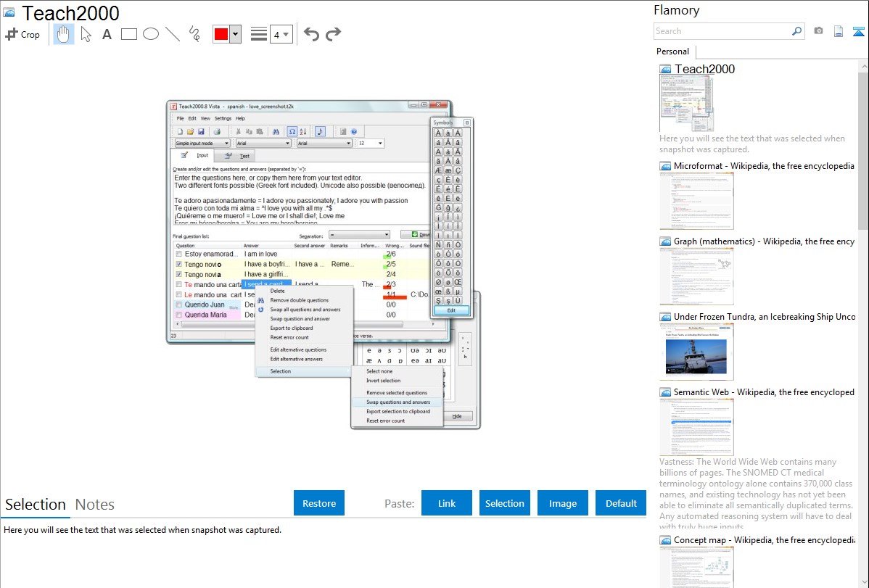Select the Crop tool
Viewport: 869px width, 588px height.
click(22, 34)
